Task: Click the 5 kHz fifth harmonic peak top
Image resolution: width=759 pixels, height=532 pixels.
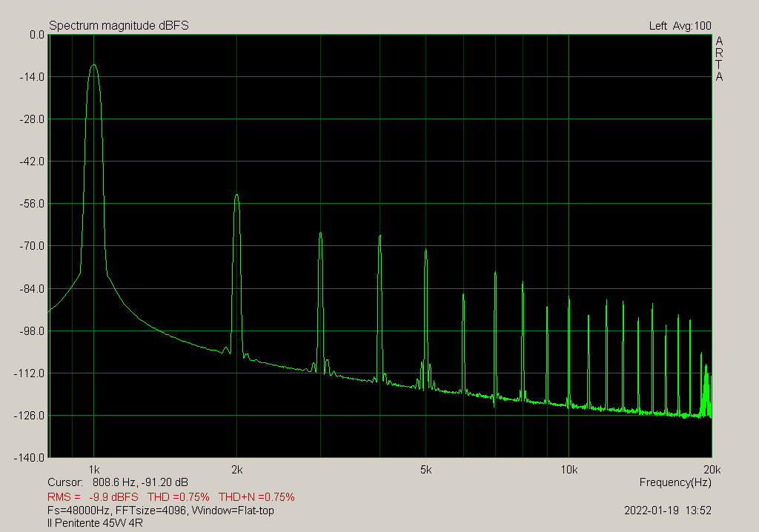Action: [426, 250]
